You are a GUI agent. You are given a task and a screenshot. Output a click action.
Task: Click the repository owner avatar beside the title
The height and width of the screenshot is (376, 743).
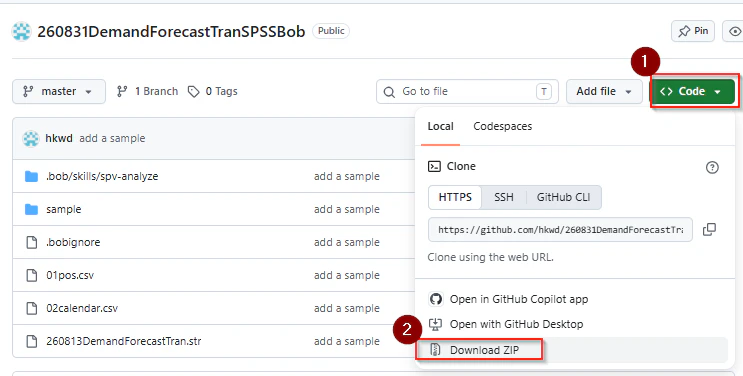click(x=21, y=31)
